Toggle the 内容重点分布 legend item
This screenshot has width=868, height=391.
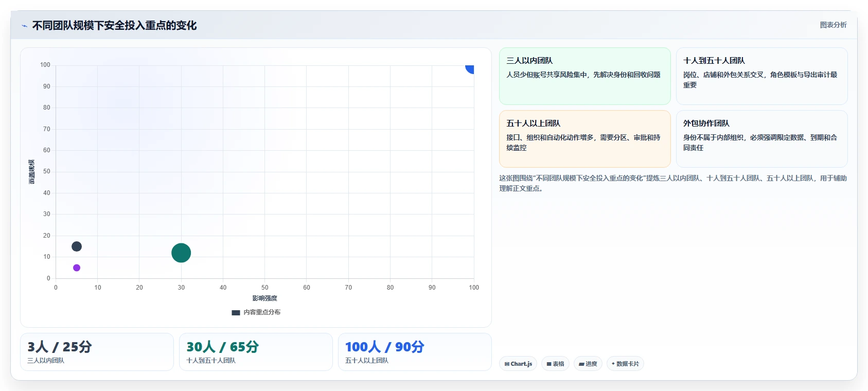click(x=256, y=312)
